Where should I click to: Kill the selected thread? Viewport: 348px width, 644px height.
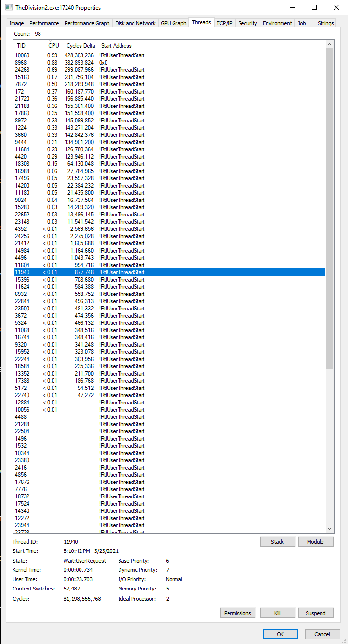[x=278, y=613]
